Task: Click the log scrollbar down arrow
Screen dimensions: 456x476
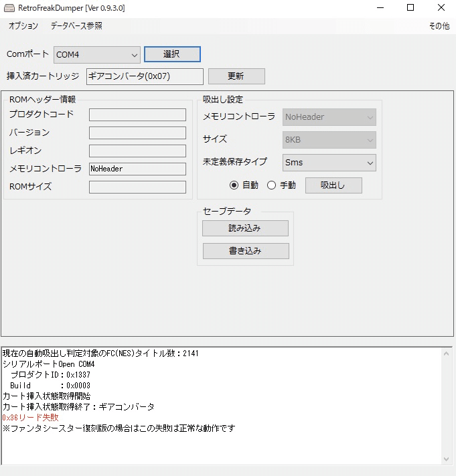Action: click(x=446, y=459)
